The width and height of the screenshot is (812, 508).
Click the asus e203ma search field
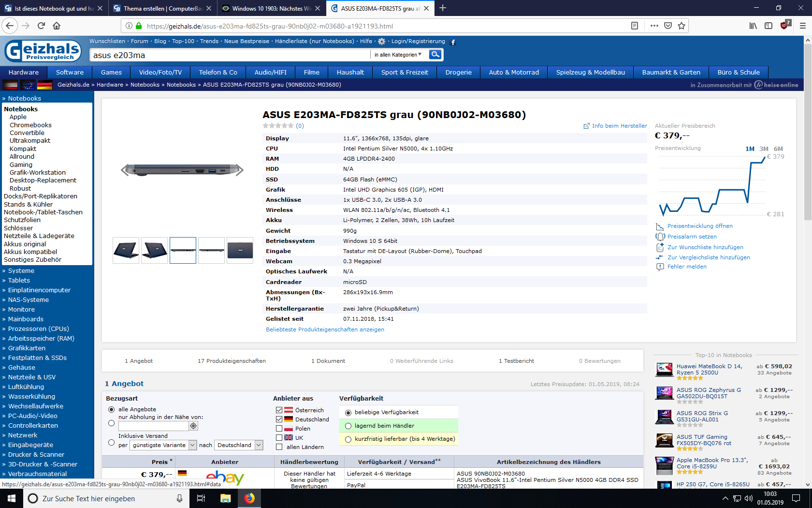[230, 55]
